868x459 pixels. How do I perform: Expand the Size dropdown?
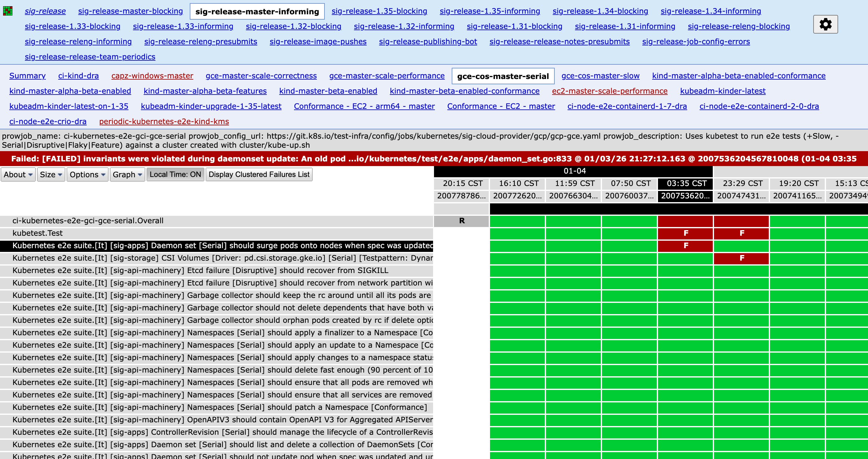click(51, 174)
